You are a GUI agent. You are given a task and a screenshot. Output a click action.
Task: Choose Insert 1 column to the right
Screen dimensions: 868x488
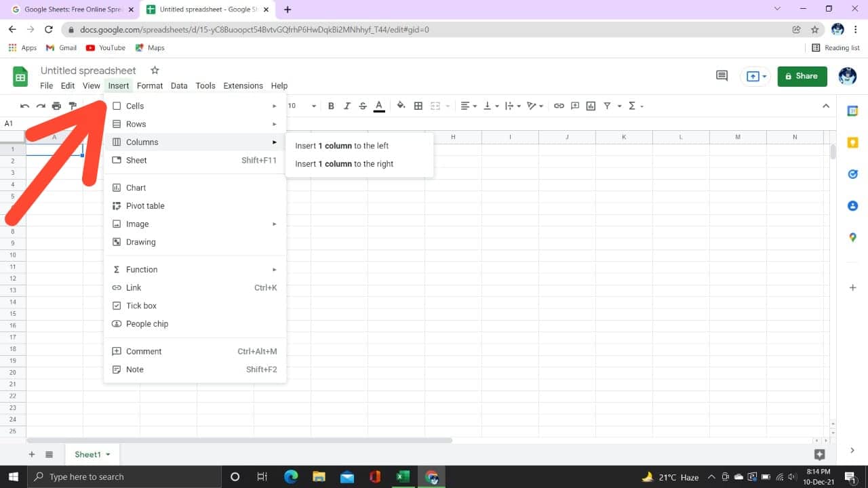pyautogui.click(x=359, y=164)
